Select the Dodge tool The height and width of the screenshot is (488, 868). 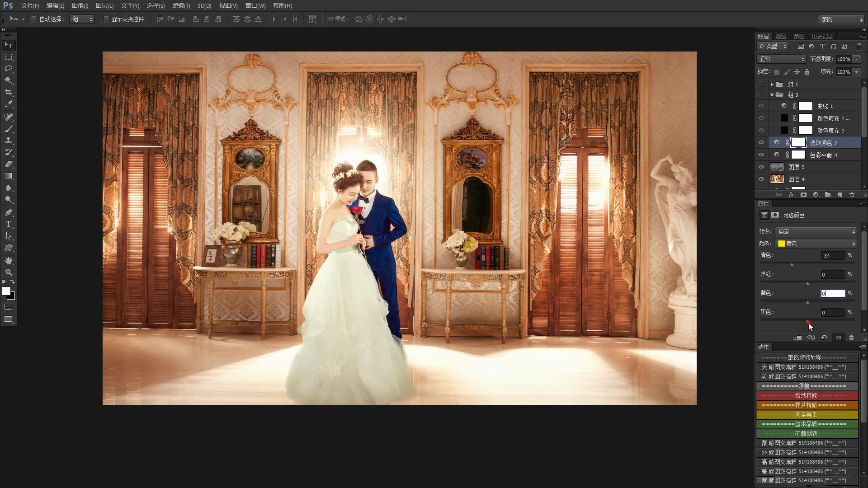9,199
